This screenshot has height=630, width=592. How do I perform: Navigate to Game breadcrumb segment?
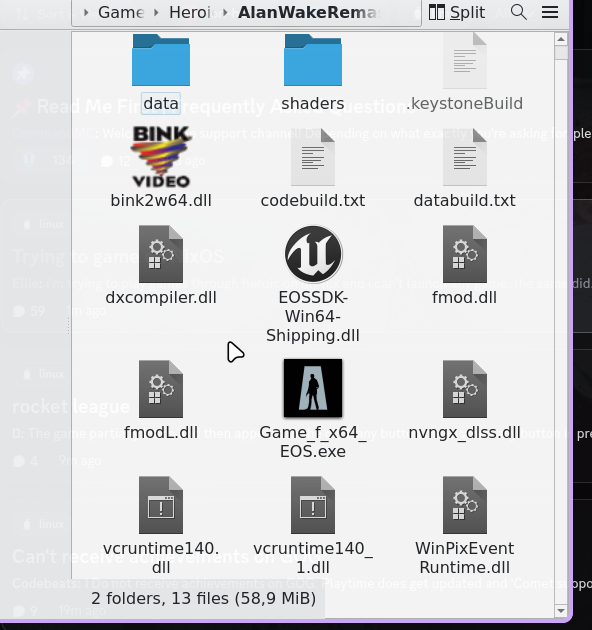point(121,12)
